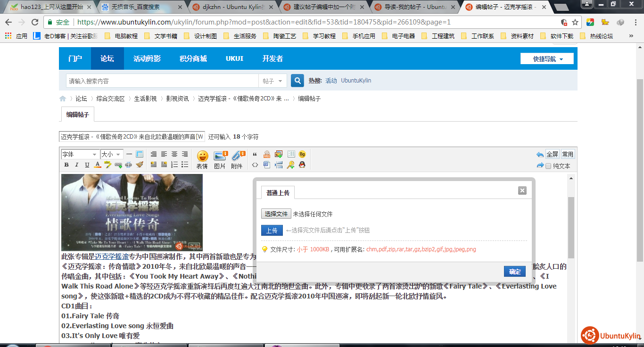Click the 附件 paperclip attachment icon
644x347 pixels.
[237, 159]
